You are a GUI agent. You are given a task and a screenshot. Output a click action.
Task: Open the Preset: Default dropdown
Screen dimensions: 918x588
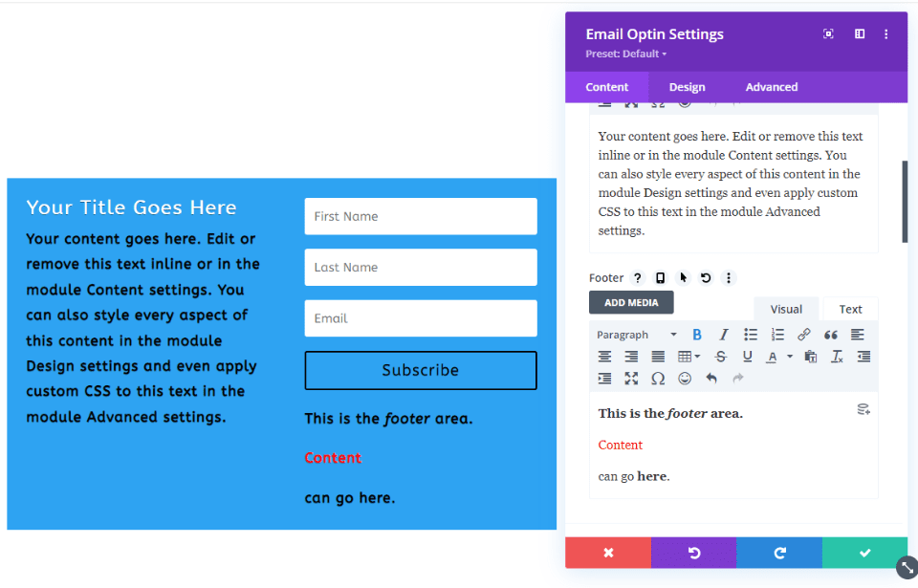624,54
